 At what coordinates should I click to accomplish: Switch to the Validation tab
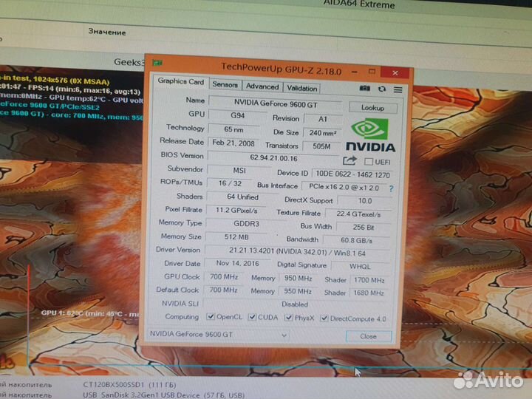point(301,88)
